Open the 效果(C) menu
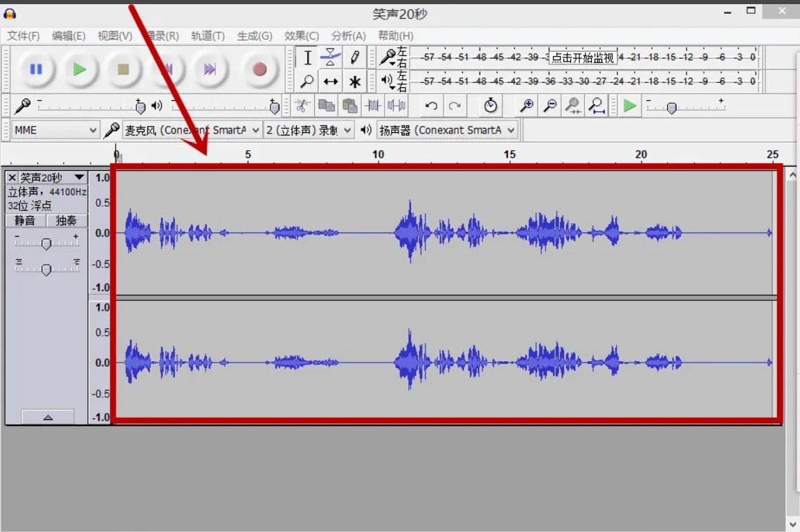This screenshot has width=800, height=532. (302, 36)
